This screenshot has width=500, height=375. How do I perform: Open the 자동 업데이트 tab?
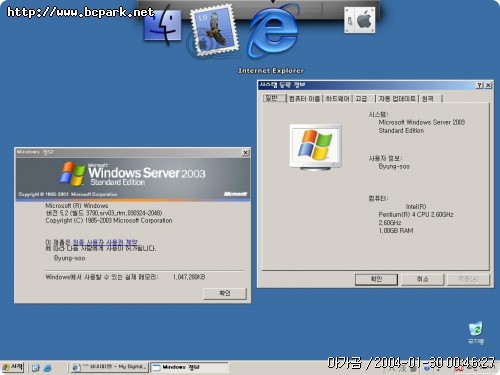[397, 99]
